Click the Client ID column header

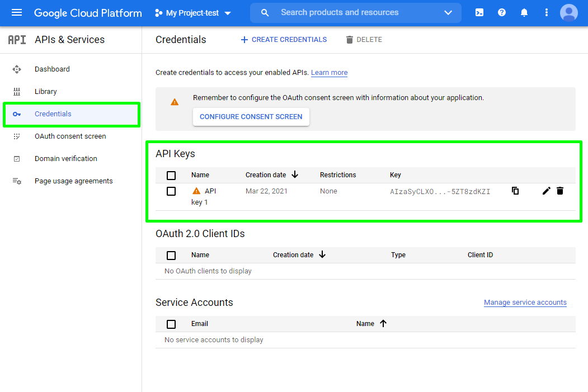tap(480, 255)
